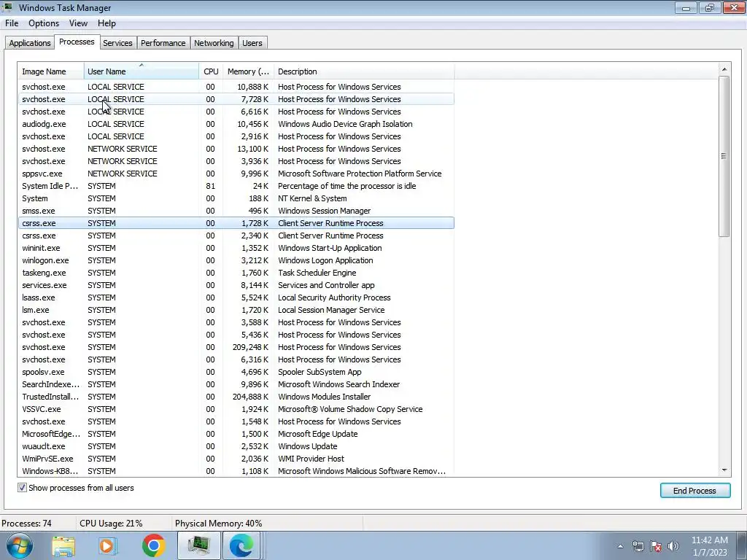Open the Networking tab
Screen dimensions: 747x560
214,43
